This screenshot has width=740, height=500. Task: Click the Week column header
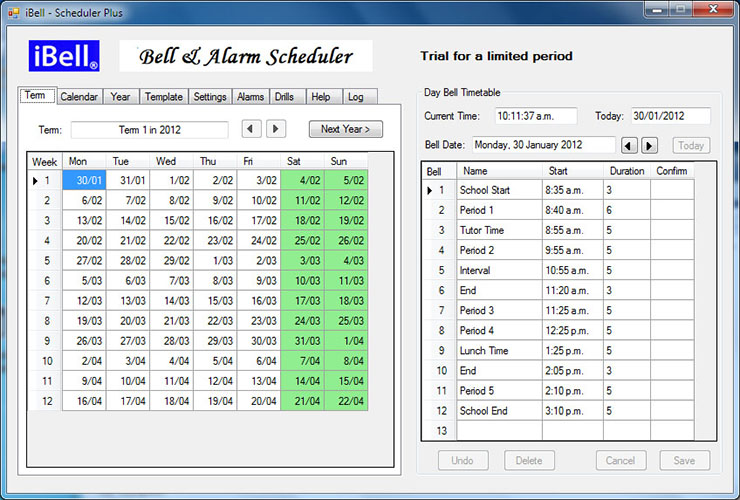pos(45,161)
